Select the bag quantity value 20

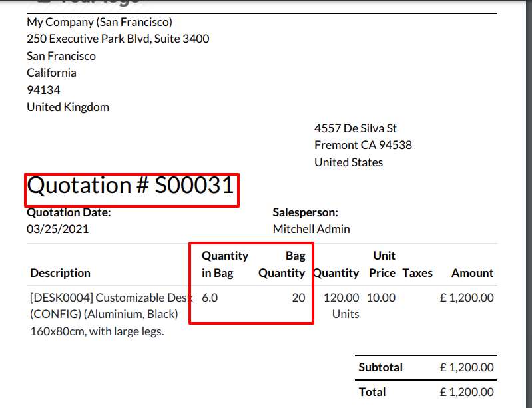tap(298, 298)
